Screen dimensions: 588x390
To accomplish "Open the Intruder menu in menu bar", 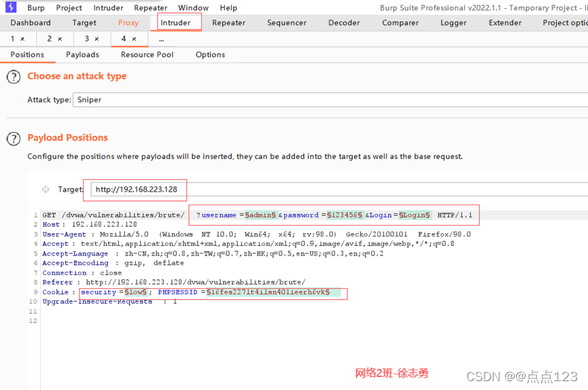I will pyautogui.click(x=109, y=8).
